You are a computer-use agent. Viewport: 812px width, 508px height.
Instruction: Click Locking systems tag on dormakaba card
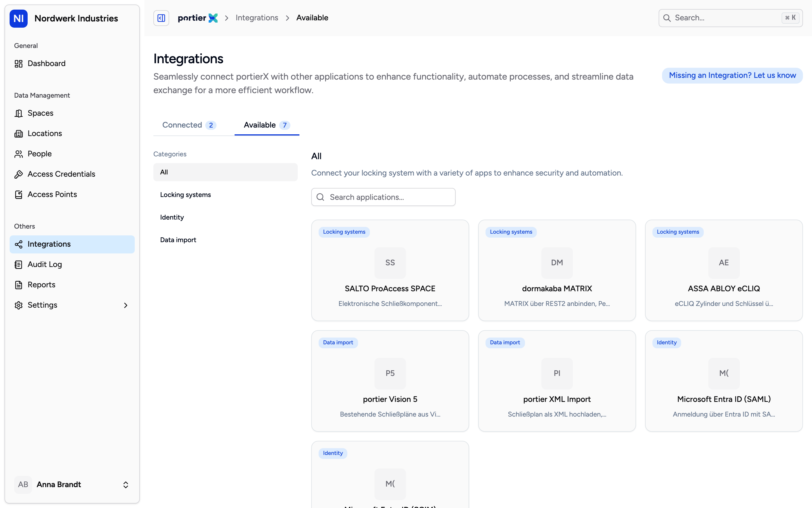[511, 232]
